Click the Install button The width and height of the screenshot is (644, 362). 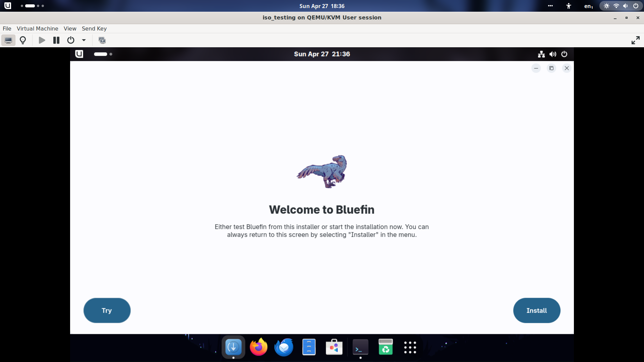click(536, 310)
